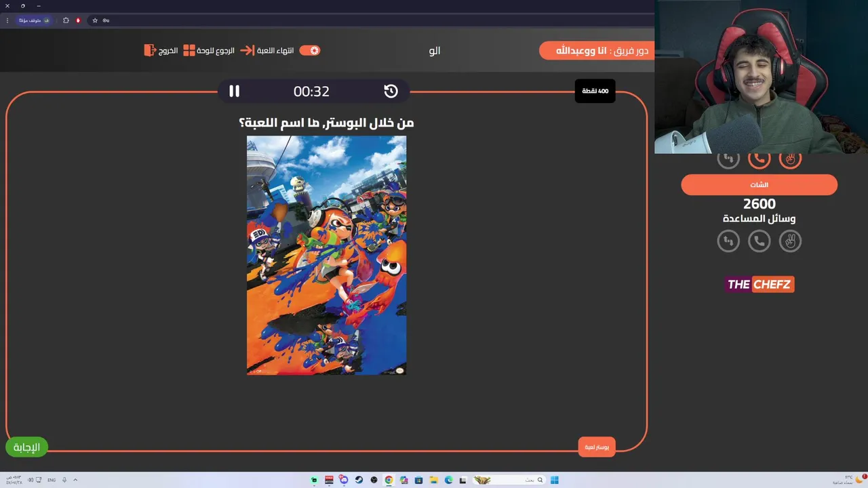Click the red recording extension icon
Image resolution: width=868 pixels, height=488 pixels.
pyautogui.click(x=78, y=20)
